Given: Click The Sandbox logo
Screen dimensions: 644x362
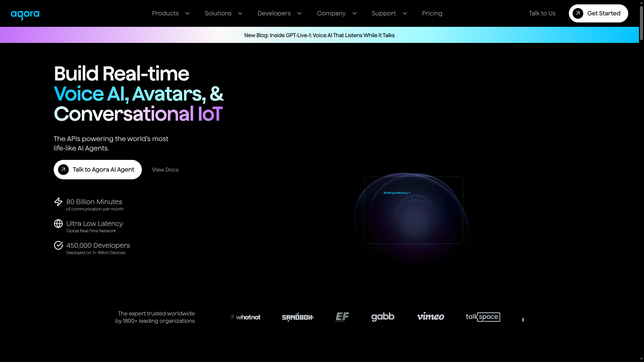Looking at the screenshot, I should click(298, 317).
